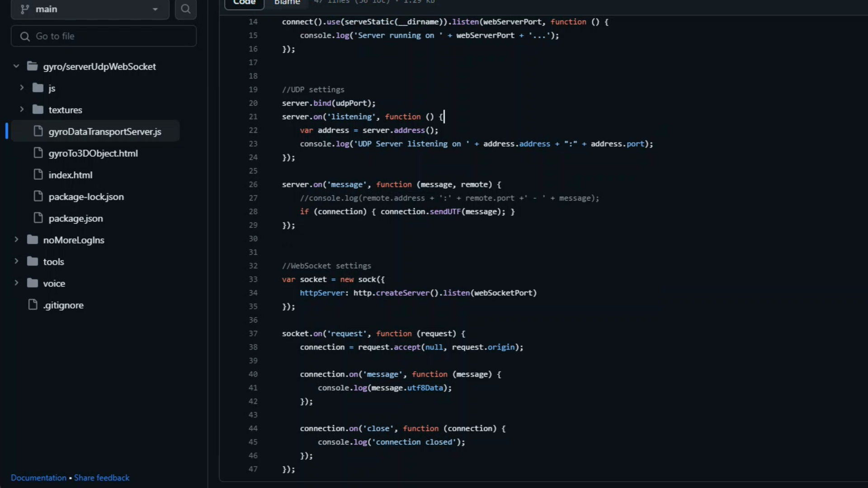Expand the textures folder chevron

(x=22, y=109)
